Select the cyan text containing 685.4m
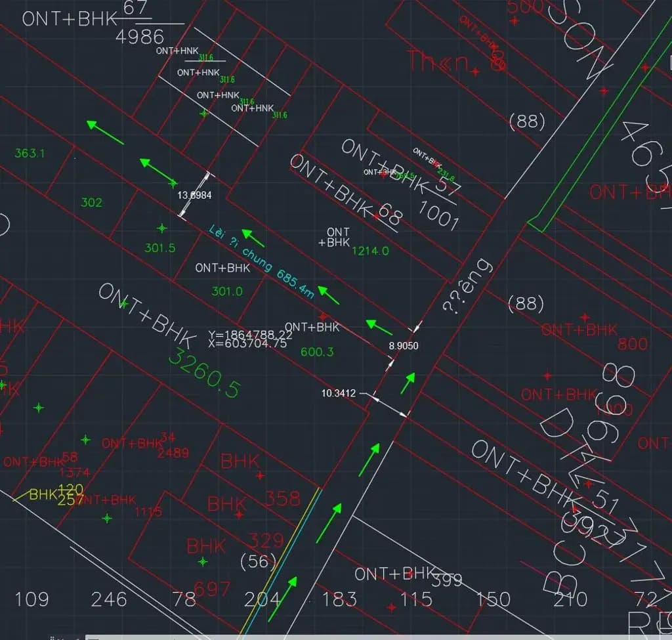Image resolution: width=672 pixels, height=640 pixels. (262, 261)
